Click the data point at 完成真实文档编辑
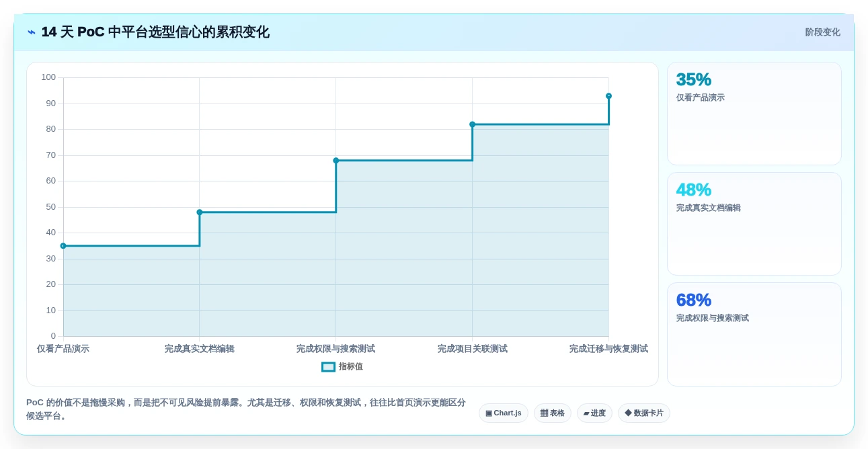The height and width of the screenshot is (449, 868). click(200, 212)
